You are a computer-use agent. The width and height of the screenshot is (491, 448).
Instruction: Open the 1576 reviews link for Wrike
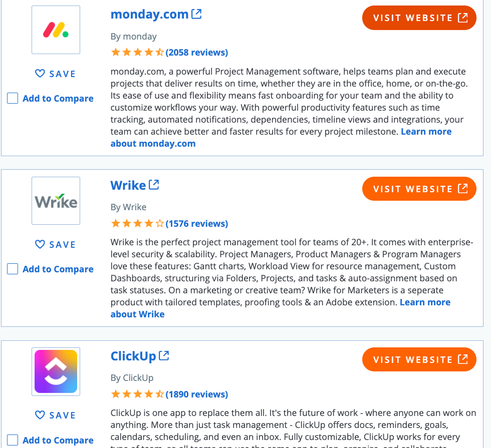(x=196, y=224)
